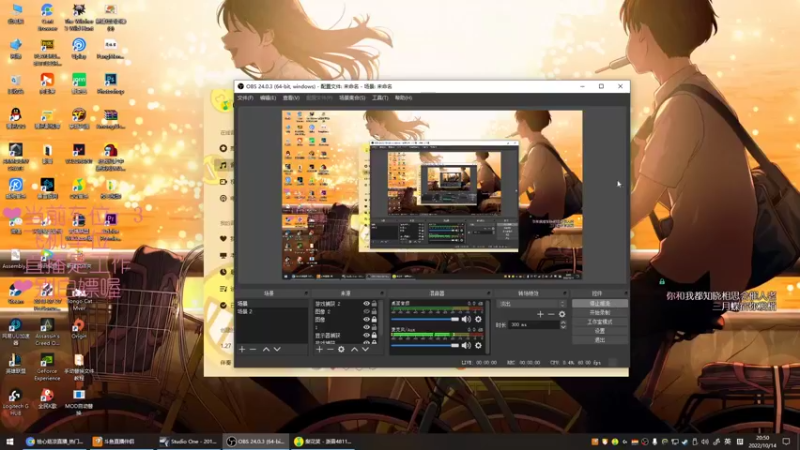Select Logitech G HUB desktop icon
This screenshot has height=450, width=800.
(15, 401)
